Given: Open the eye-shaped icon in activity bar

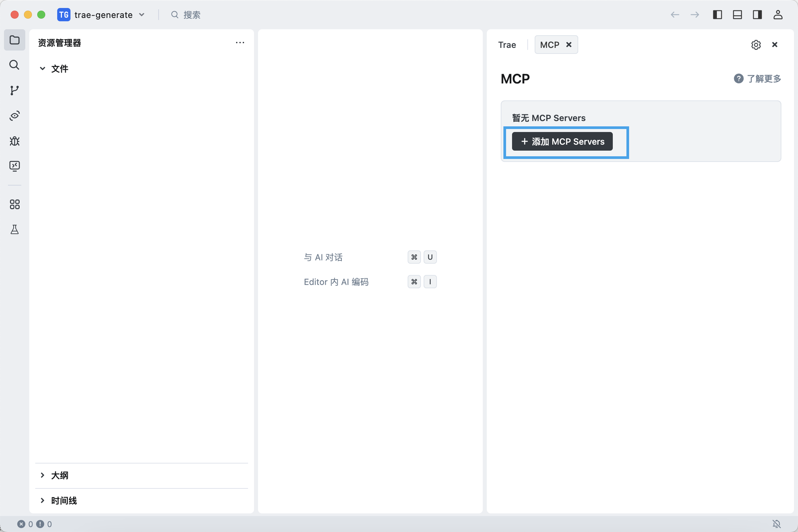Looking at the screenshot, I should click(x=14, y=116).
